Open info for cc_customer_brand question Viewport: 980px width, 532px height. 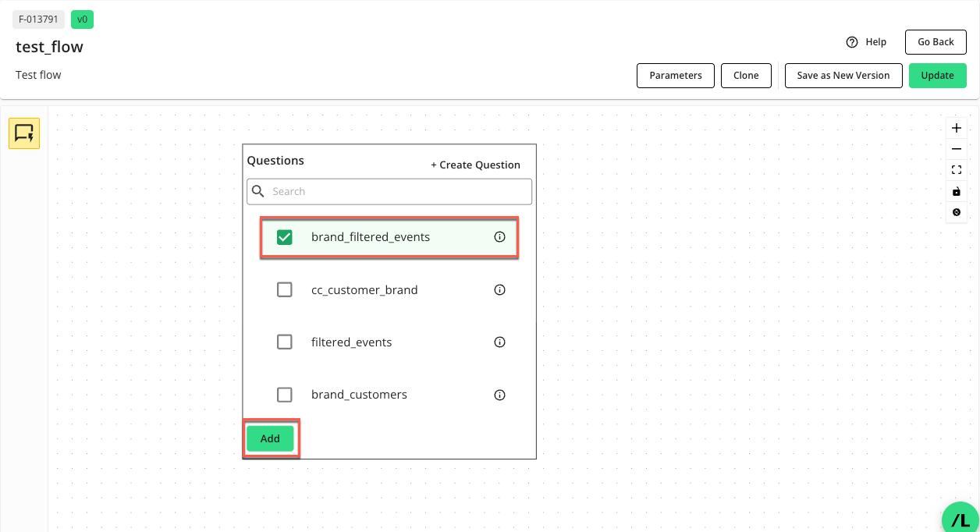click(x=499, y=289)
